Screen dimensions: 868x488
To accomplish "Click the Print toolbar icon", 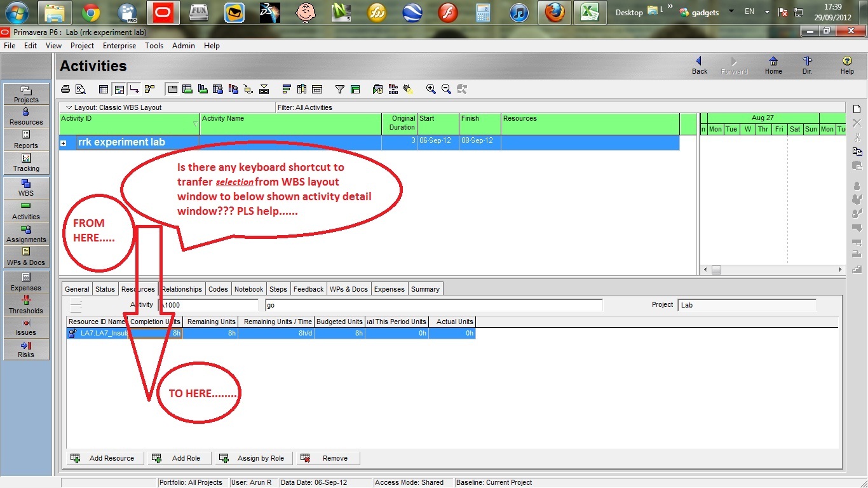I will tap(65, 89).
